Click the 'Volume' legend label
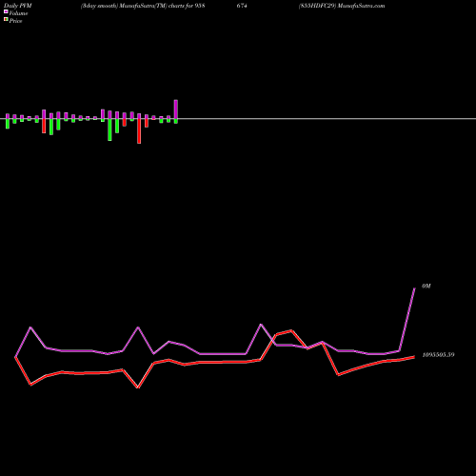 click(18, 13)
